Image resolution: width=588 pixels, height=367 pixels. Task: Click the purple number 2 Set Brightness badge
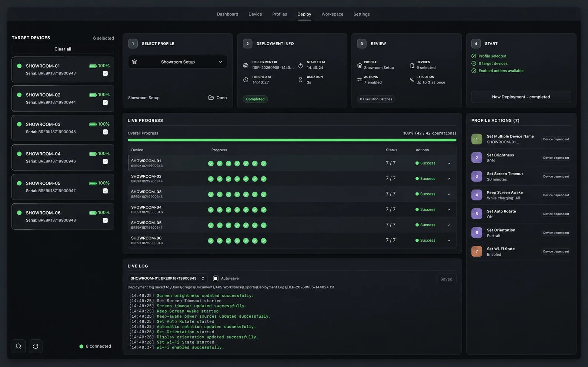pos(477,158)
